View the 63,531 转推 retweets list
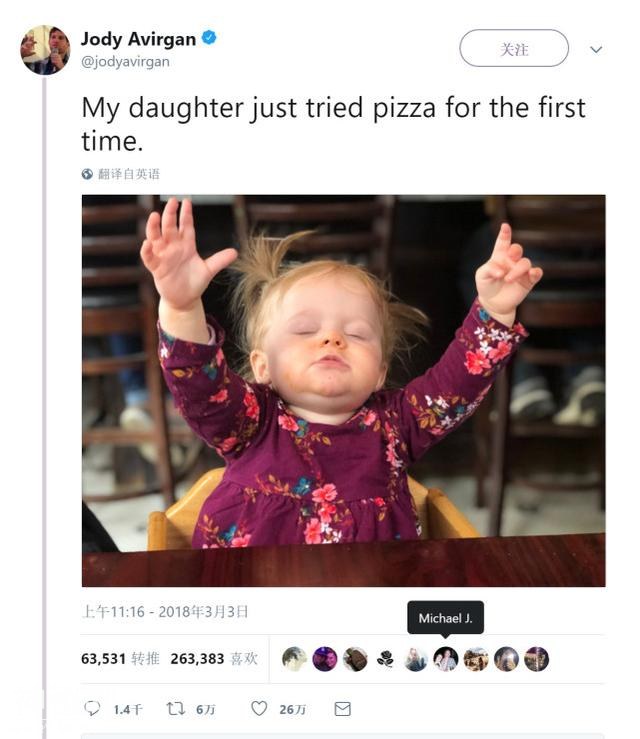 (x=120, y=658)
